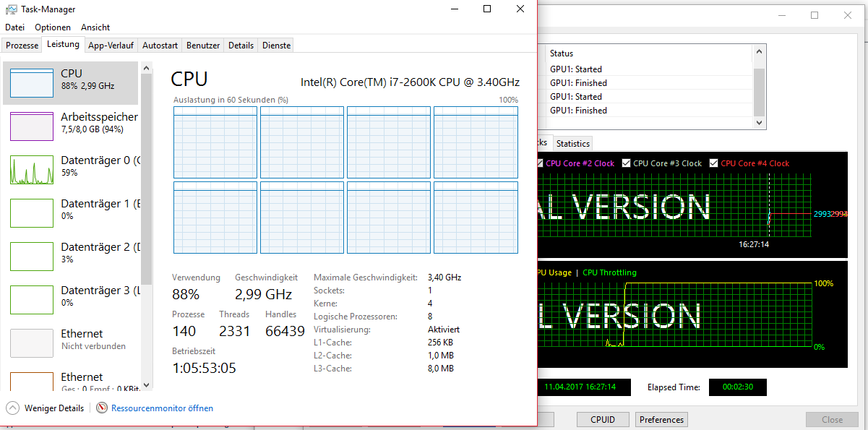The height and width of the screenshot is (430, 868).
Task: Click the Prozesse count 140
Action: point(184,331)
